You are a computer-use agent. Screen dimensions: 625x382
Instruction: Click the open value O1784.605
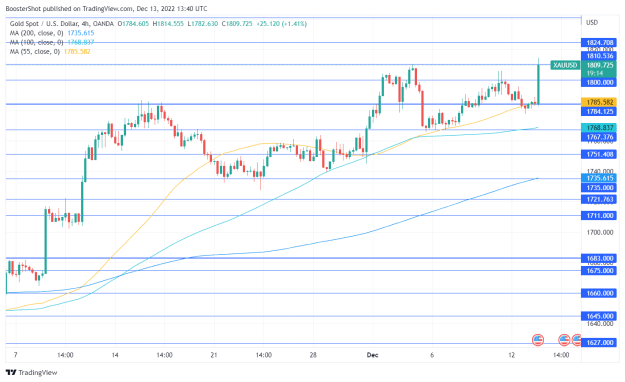[x=133, y=24]
